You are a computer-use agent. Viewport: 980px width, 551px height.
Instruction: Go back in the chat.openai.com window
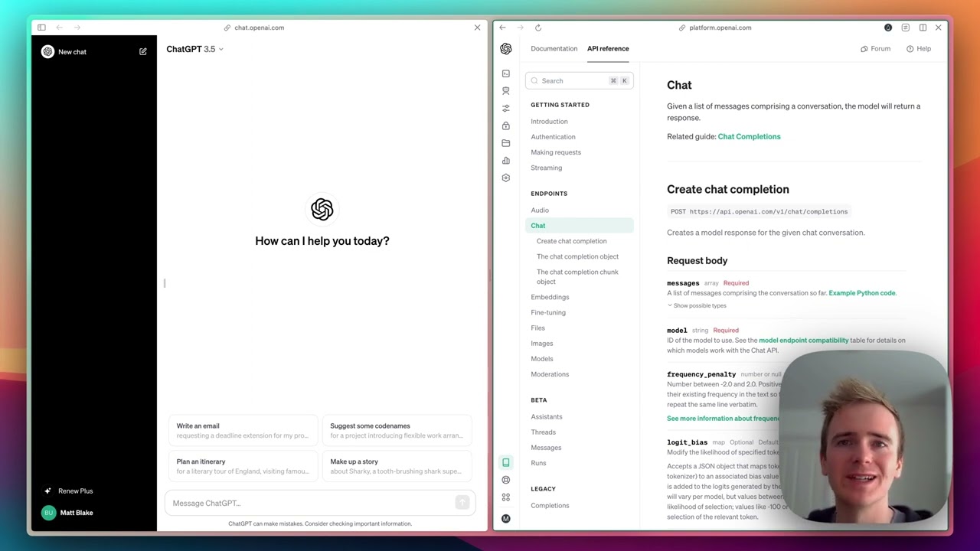pyautogui.click(x=60, y=28)
